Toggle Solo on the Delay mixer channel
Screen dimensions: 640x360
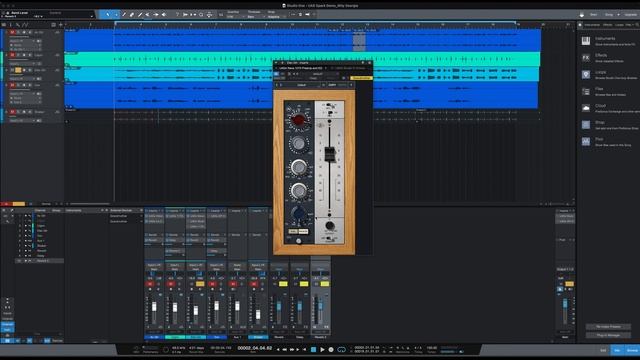point(304,284)
